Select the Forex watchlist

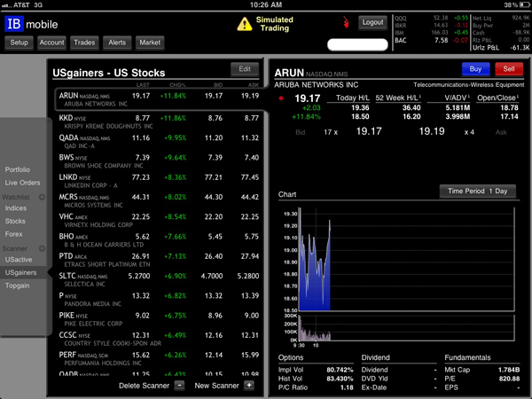coord(13,234)
